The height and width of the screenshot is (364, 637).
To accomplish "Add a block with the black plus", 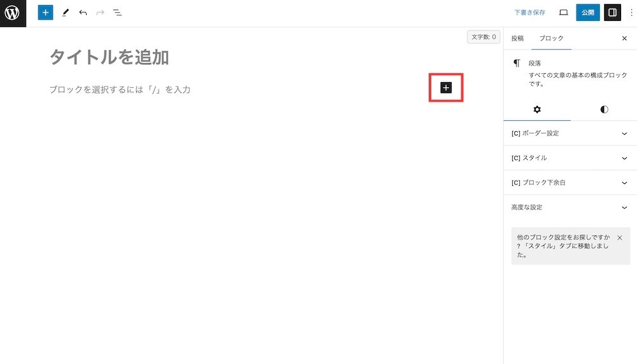I will [446, 88].
